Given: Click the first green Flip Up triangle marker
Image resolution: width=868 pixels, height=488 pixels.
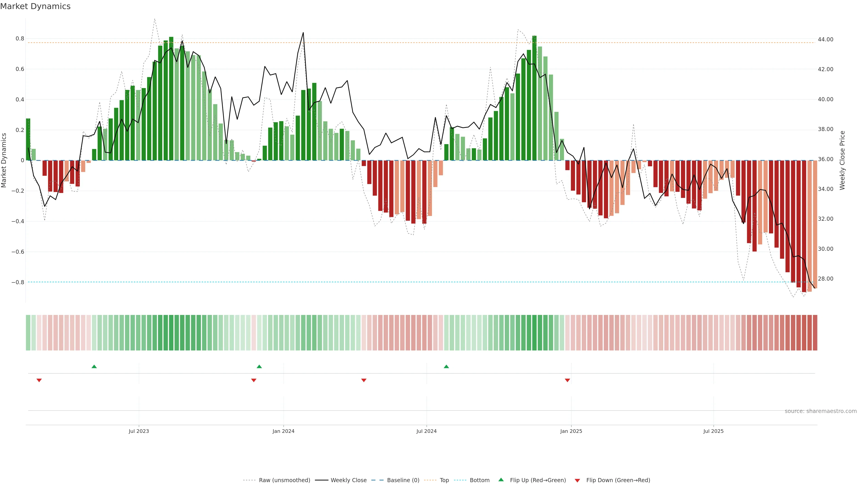Looking at the screenshot, I should 94,366.
